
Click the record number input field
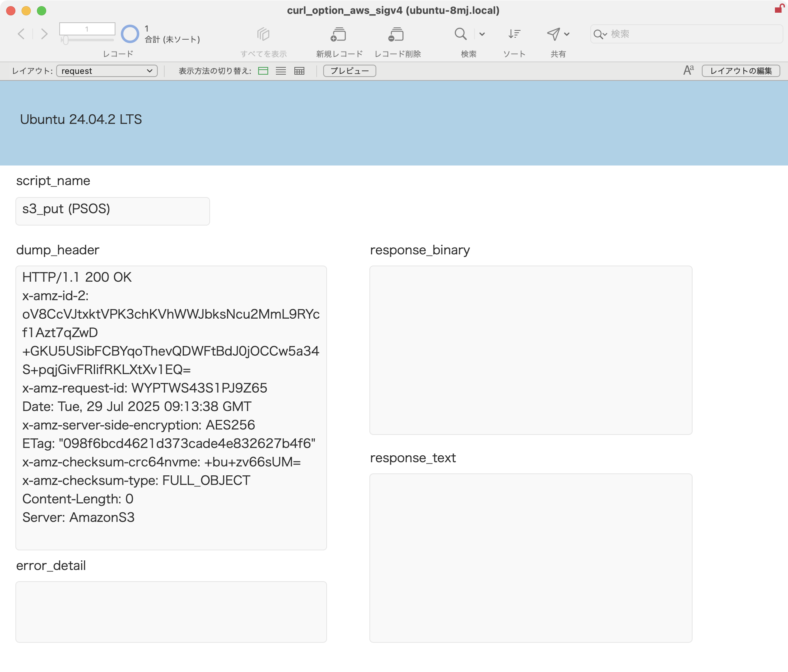(87, 29)
